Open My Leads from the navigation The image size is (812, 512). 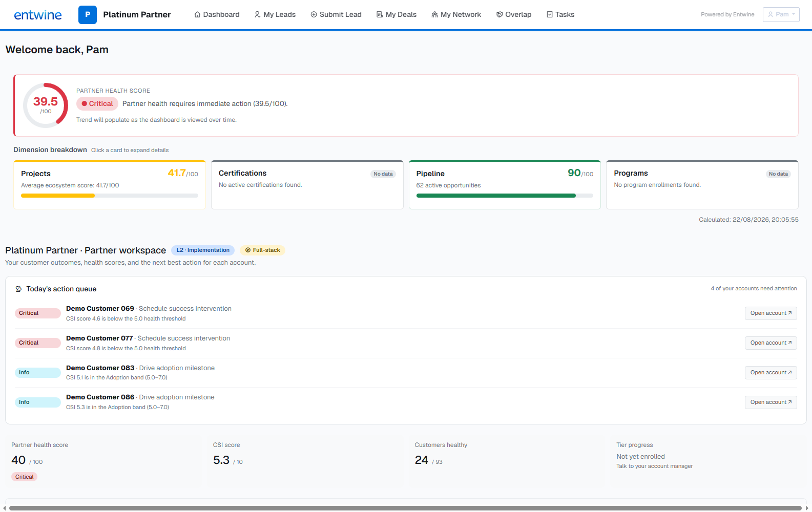pos(275,14)
